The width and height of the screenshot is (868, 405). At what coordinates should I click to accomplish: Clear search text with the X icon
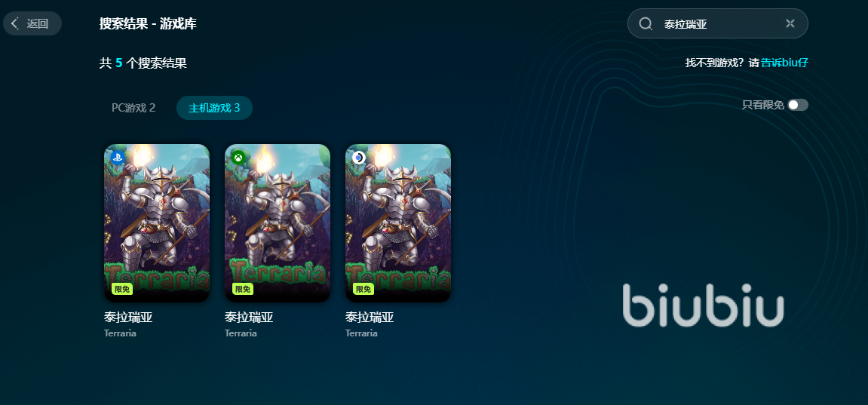[x=790, y=23]
